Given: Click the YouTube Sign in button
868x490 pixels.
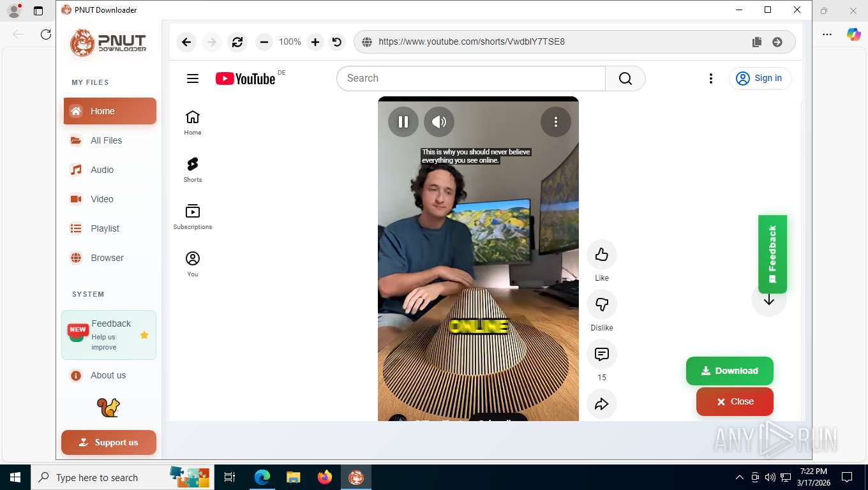Looking at the screenshot, I should click(760, 78).
